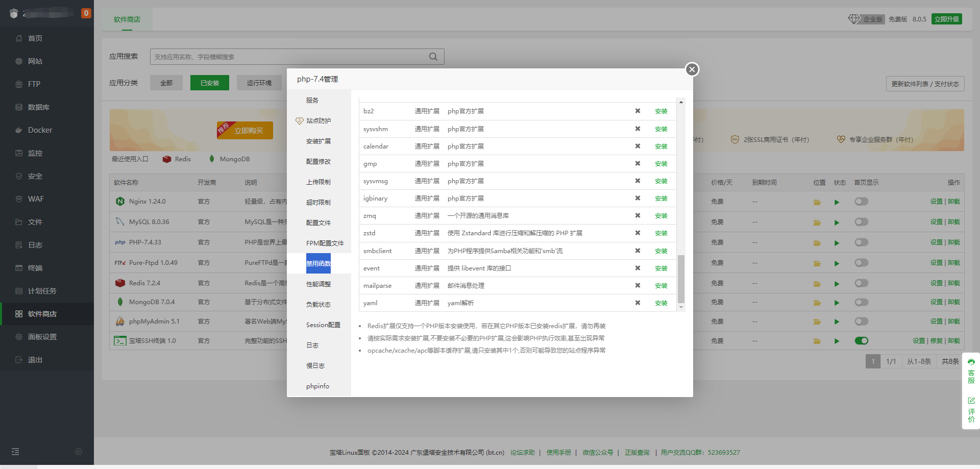Click 修复 for 宝塔SSH终端 row

[x=937, y=341]
